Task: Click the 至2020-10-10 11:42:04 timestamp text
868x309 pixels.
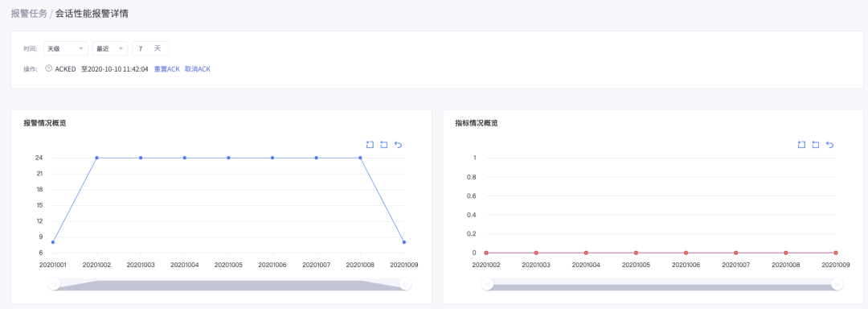Action: click(x=115, y=69)
